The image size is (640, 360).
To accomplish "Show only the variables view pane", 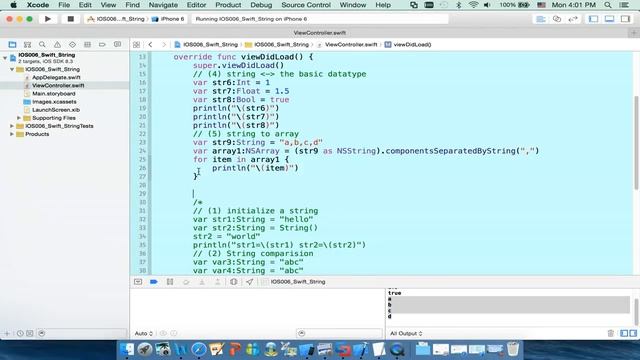I will (x=624, y=333).
